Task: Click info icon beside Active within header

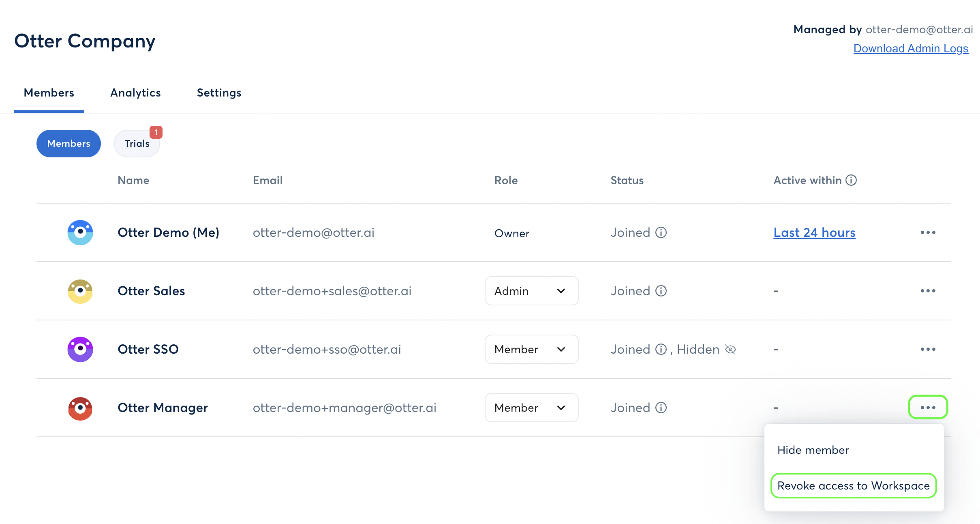Action: click(851, 180)
